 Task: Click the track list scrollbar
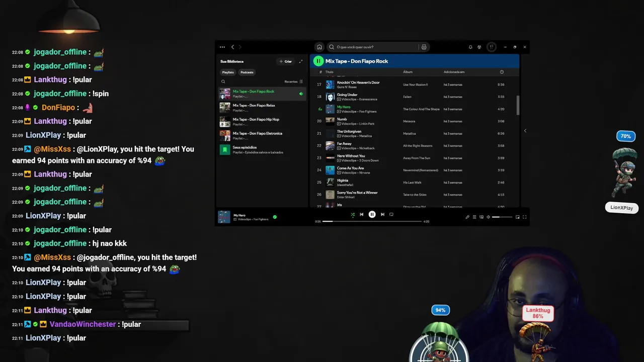[518, 105]
